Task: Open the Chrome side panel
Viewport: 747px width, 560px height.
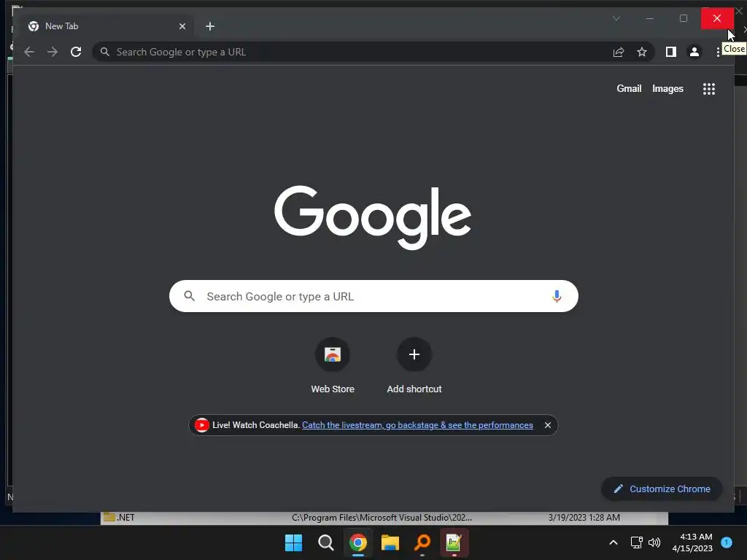Action: pyautogui.click(x=671, y=52)
